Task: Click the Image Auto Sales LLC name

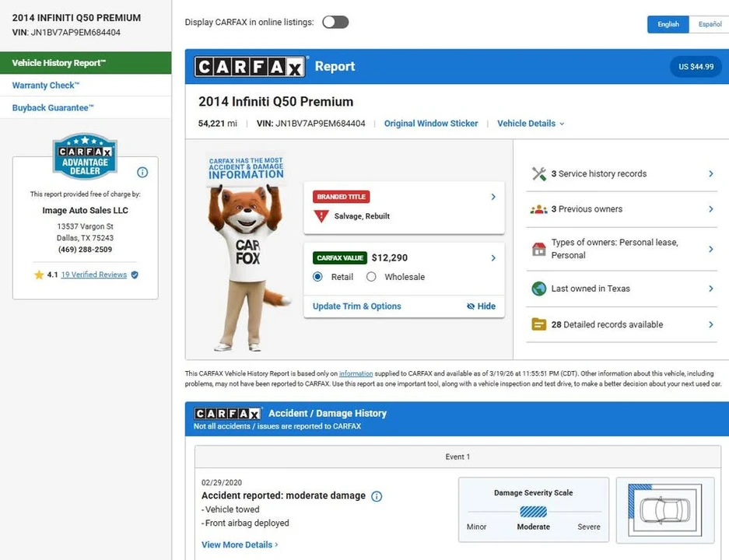Action: pyautogui.click(x=85, y=211)
